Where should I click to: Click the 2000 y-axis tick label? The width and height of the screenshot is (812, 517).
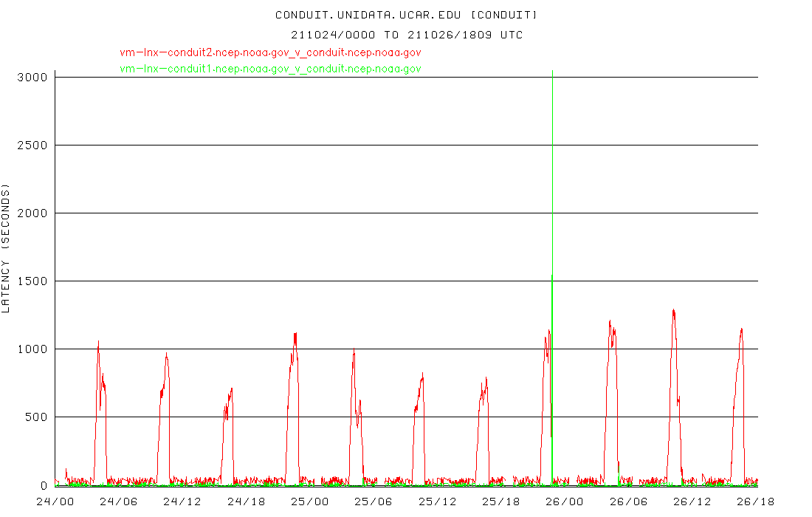tap(32, 213)
